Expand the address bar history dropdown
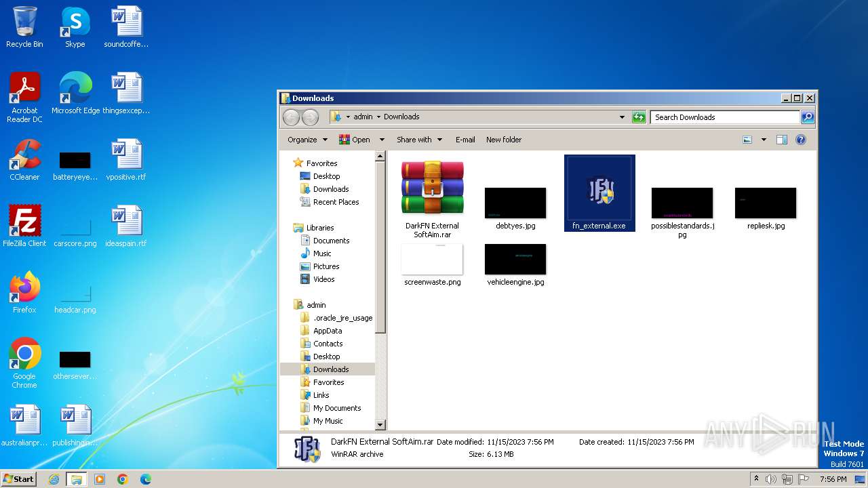Screen dimensions: 868x488 pyautogui.click(x=622, y=117)
